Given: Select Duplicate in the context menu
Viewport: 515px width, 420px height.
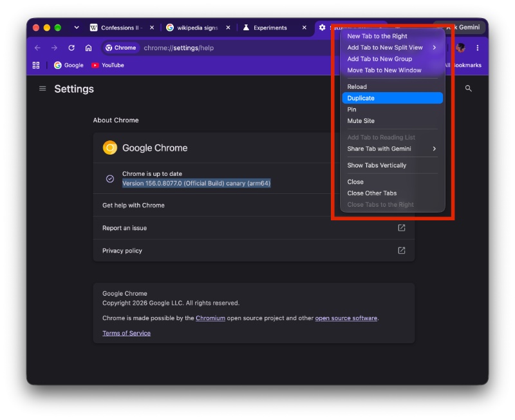Looking at the screenshot, I should click(392, 99).
